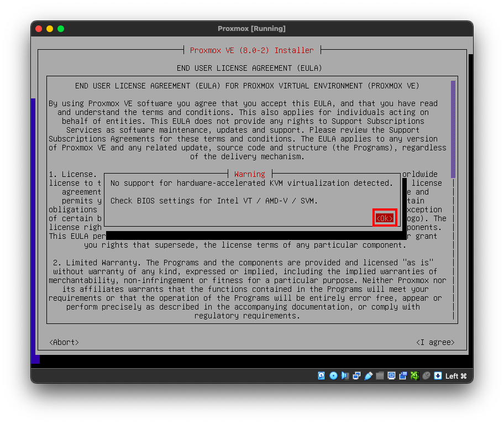Screen dimensions: 504x424
Task: Click the 'Left ⌘' host key label
Action: tap(456, 376)
